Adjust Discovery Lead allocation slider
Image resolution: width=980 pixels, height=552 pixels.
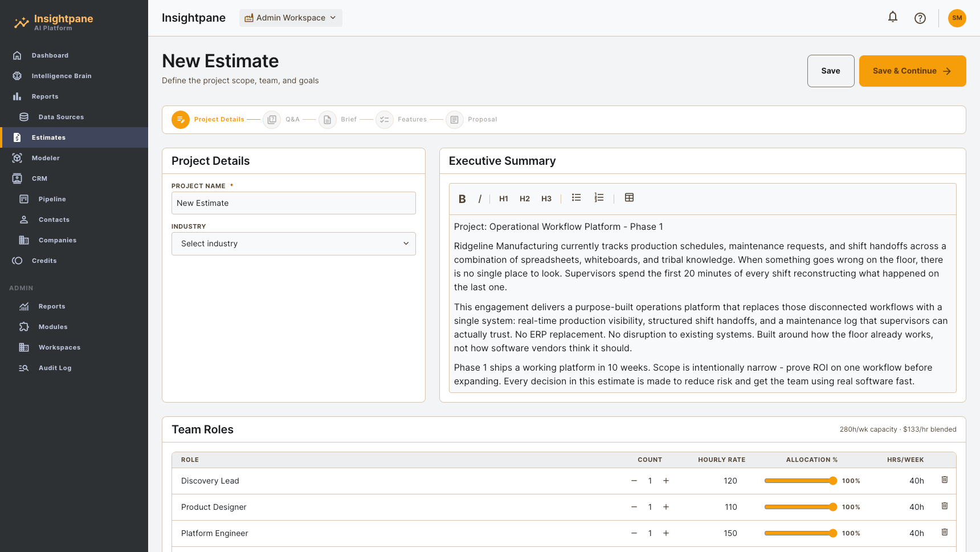(801, 481)
